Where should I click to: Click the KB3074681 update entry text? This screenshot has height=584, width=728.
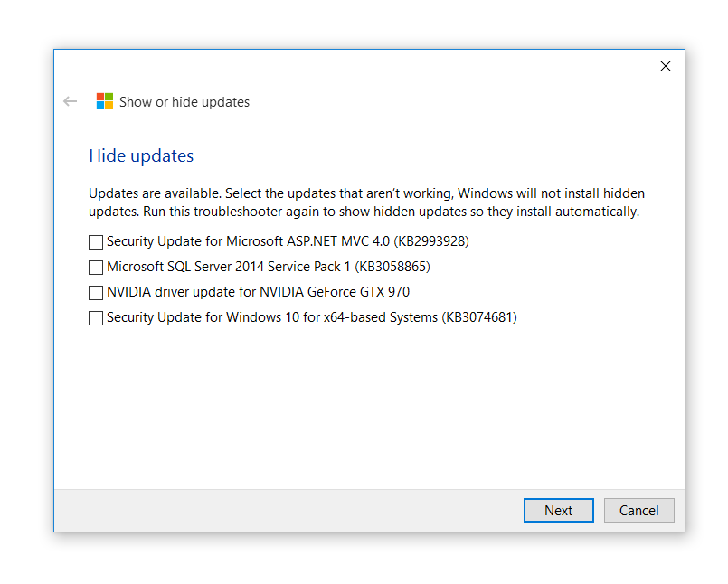tap(312, 317)
